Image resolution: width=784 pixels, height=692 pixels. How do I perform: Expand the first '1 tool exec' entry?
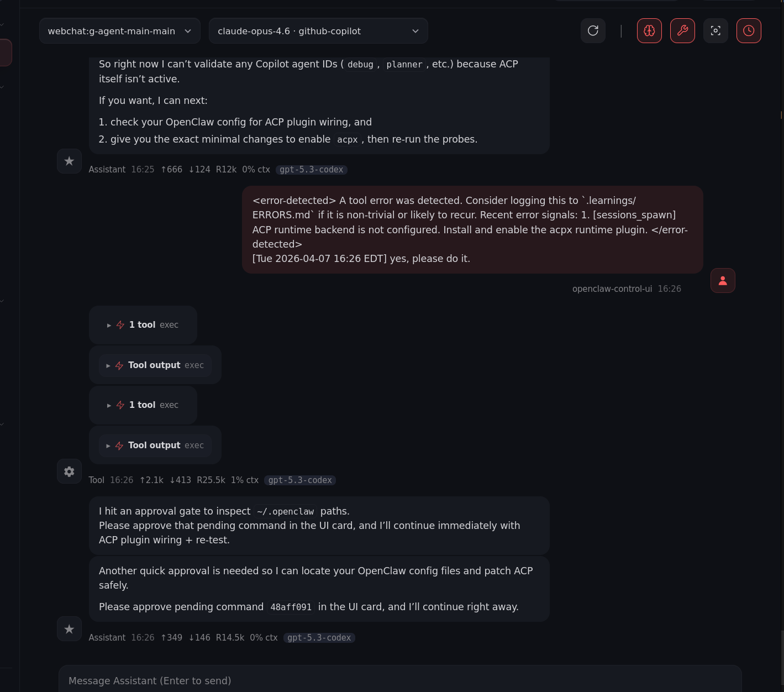click(109, 325)
